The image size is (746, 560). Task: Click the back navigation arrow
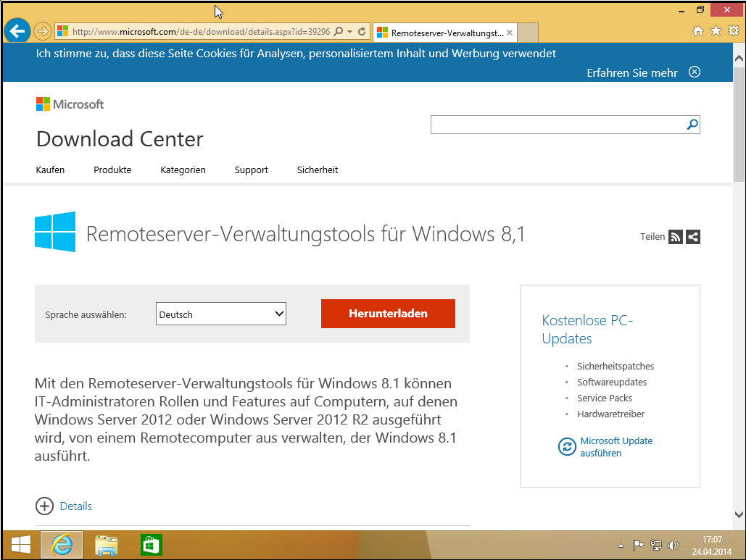[17, 30]
